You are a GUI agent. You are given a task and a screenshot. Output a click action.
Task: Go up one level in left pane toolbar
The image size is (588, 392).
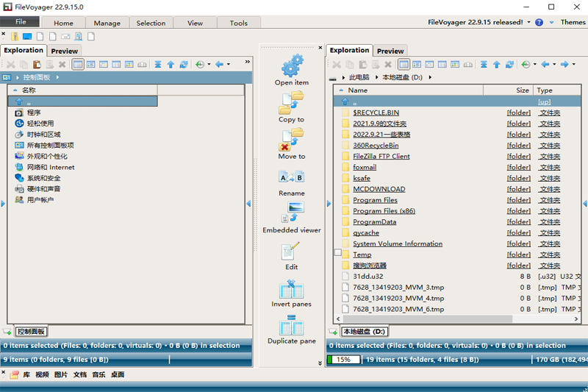point(171,65)
